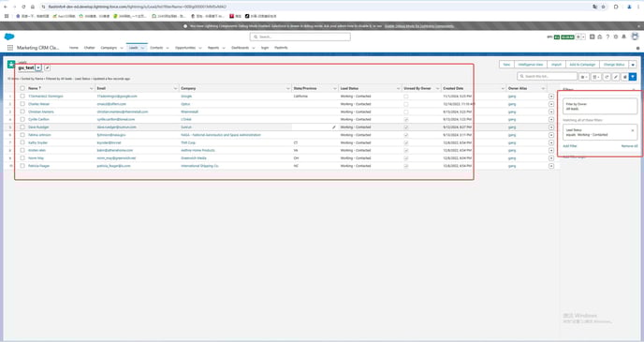The width and height of the screenshot is (644, 342).
Task: Select the checkbox for Cyrille Carillon
Action: (22, 119)
